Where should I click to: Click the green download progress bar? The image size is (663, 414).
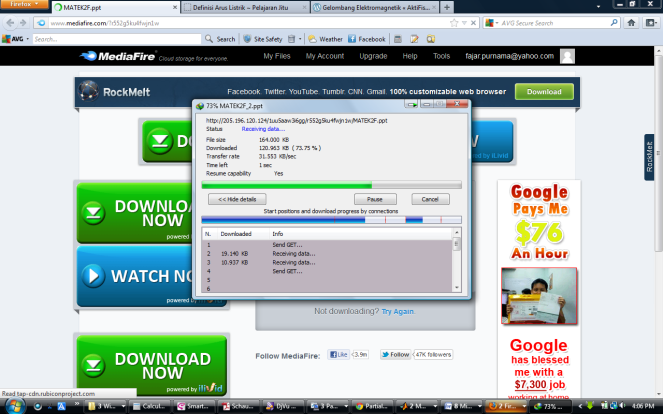coord(287,185)
